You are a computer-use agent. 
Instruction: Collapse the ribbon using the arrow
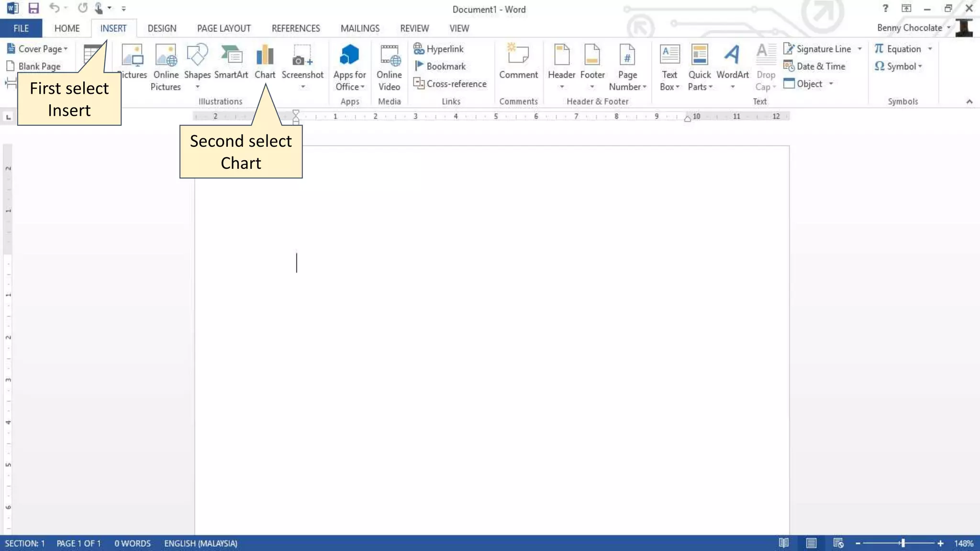click(969, 101)
